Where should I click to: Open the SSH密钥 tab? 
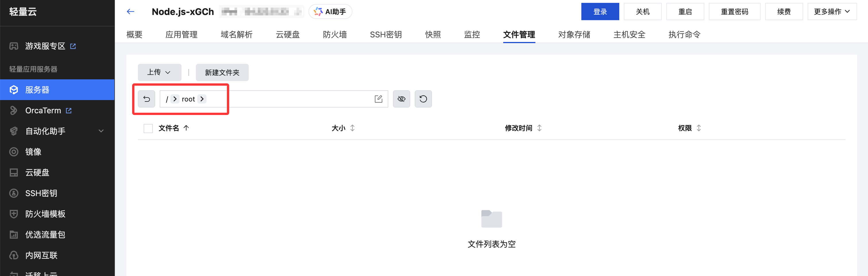pyautogui.click(x=386, y=34)
